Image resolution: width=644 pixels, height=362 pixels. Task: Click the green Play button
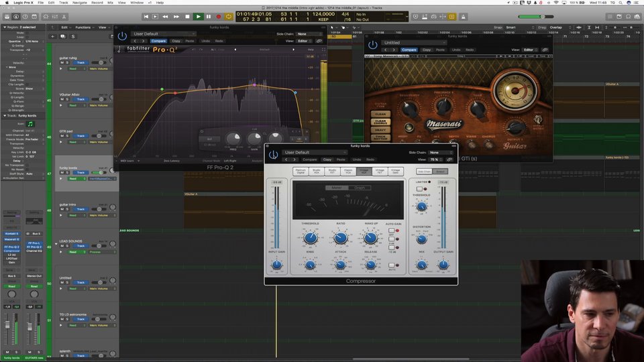point(198,17)
